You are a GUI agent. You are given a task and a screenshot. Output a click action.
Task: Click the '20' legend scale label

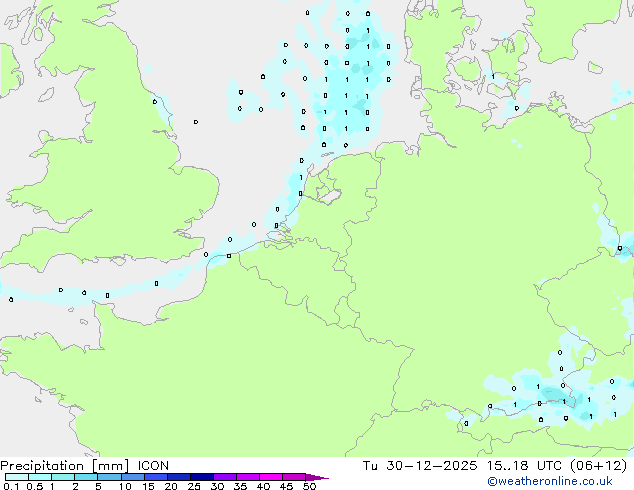(171, 486)
